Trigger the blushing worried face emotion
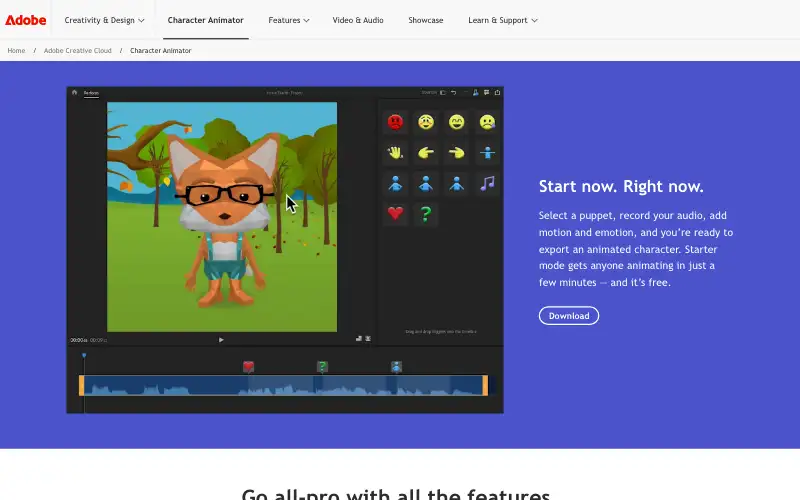800x500 pixels. 426,122
